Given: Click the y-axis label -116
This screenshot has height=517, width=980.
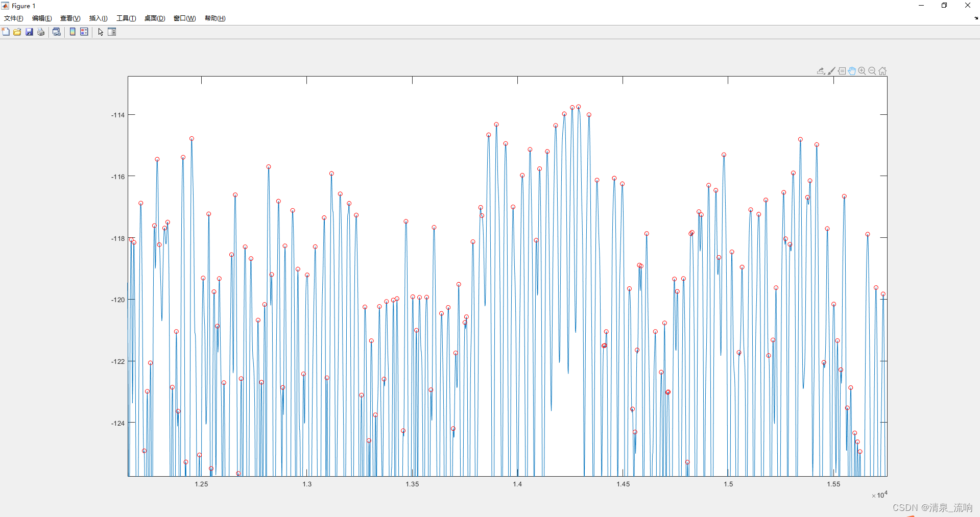Looking at the screenshot, I should pyautogui.click(x=118, y=177).
